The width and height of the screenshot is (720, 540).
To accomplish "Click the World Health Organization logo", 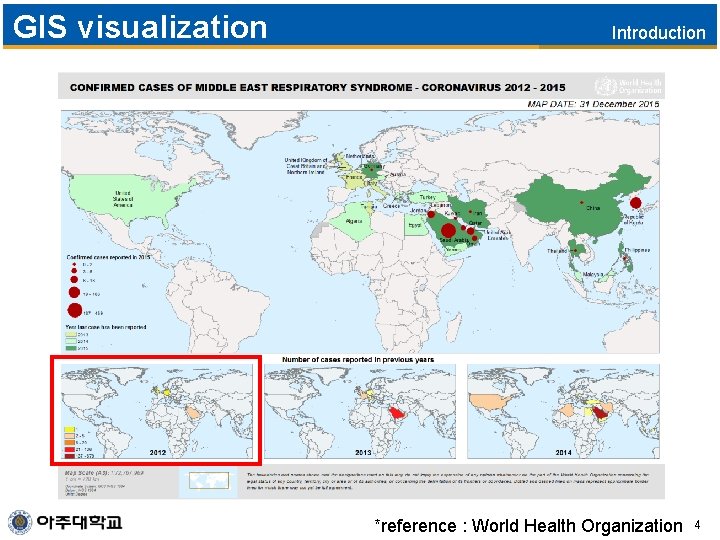I will coord(628,86).
